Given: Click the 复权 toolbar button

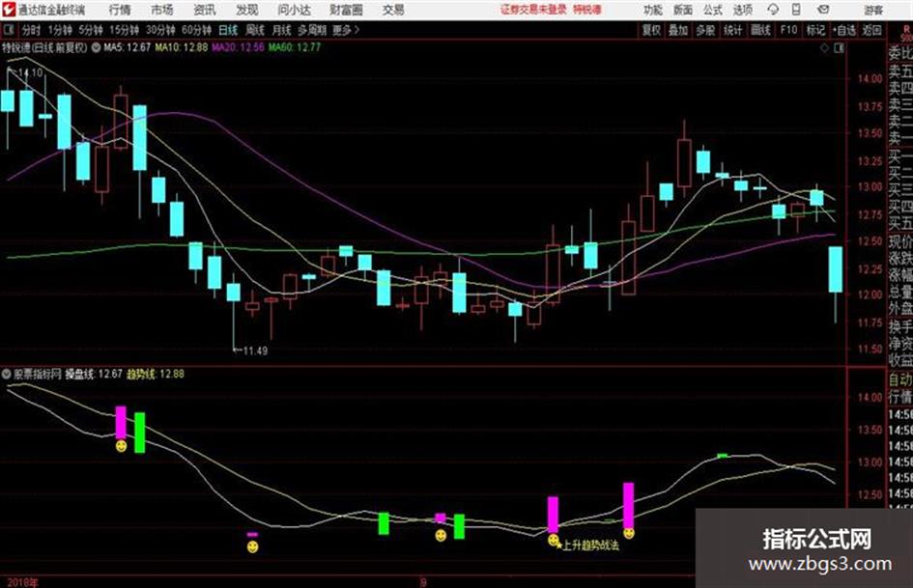Looking at the screenshot, I should coord(651,30).
